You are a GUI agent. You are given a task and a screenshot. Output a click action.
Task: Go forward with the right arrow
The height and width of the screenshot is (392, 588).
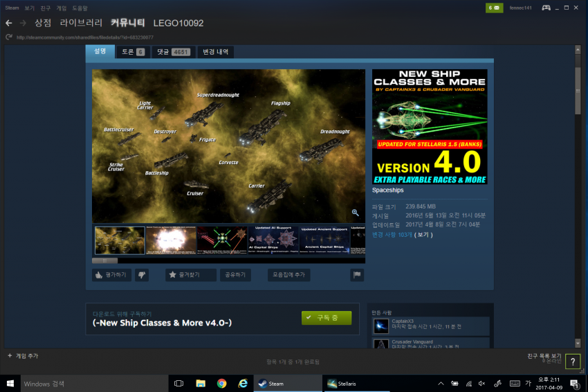coord(23,24)
